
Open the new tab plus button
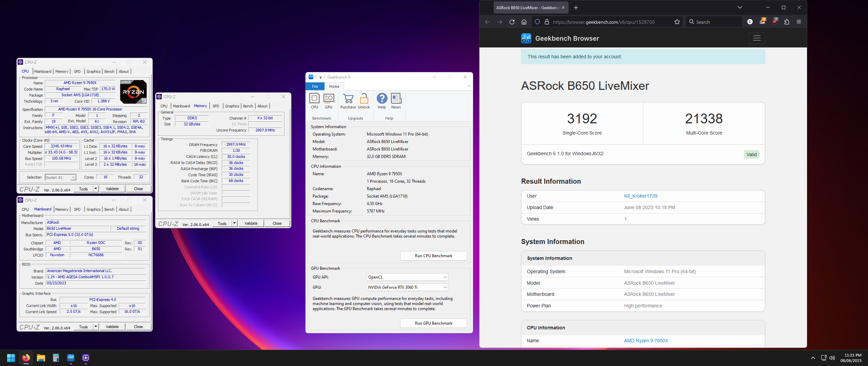point(576,7)
